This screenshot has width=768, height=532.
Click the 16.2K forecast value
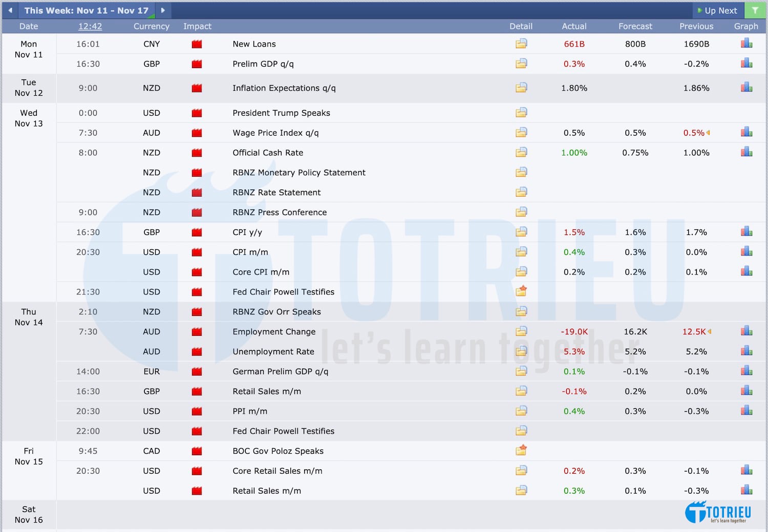pos(635,332)
